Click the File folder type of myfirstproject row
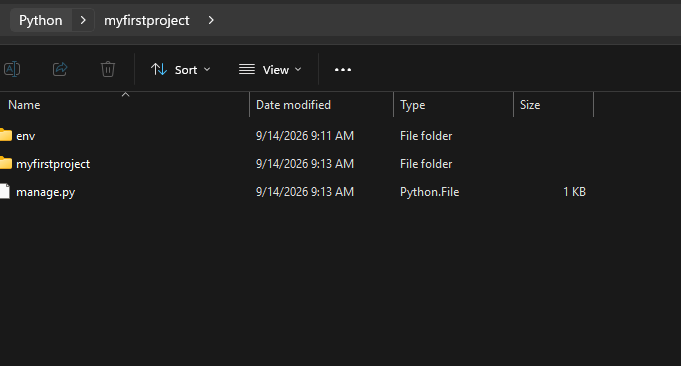The height and width of the screenshot is (366, 681). tap(426, 164)
